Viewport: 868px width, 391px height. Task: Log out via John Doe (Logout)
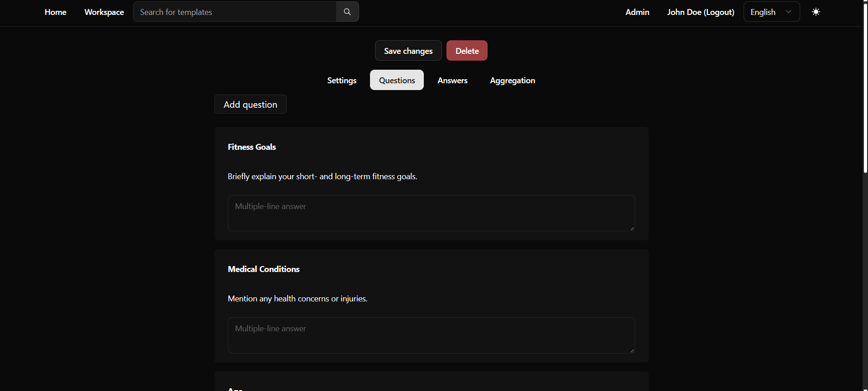coord(700,12)
